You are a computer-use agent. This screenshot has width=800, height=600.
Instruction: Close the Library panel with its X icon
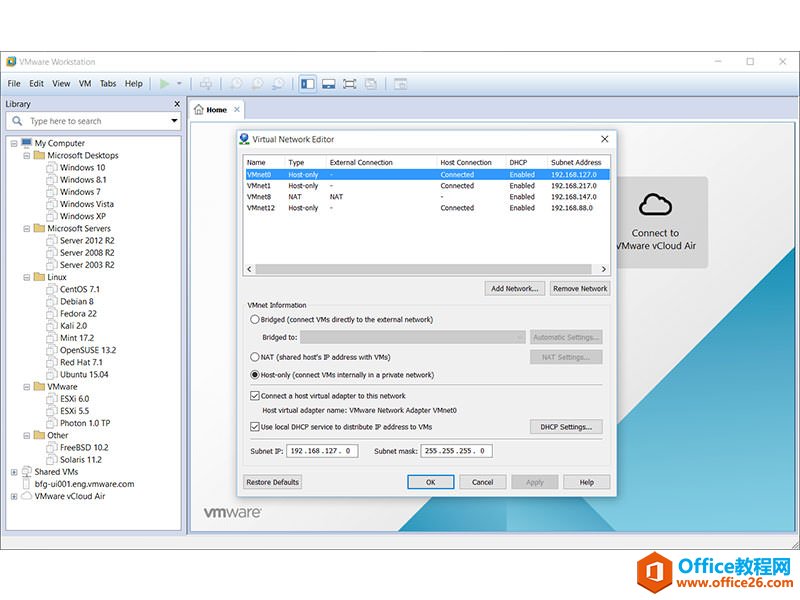pos(177,104)
